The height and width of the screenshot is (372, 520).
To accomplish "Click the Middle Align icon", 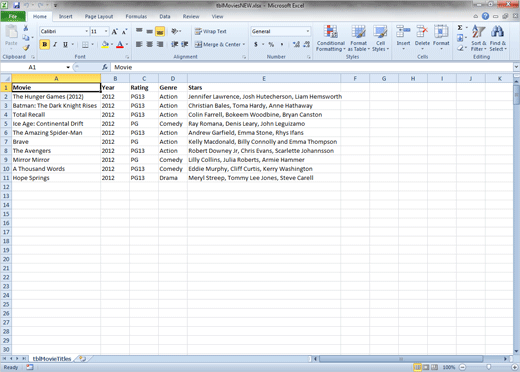I will click(150, 31).
